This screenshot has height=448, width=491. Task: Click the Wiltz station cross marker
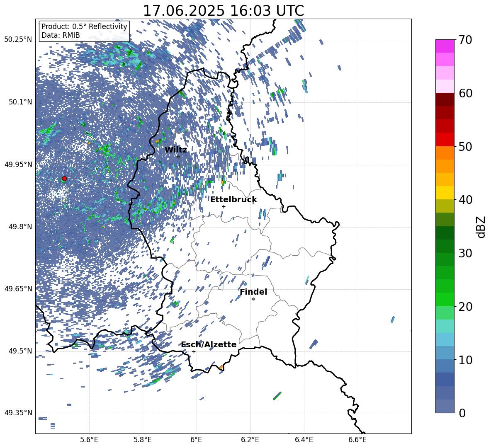point(178,157)
